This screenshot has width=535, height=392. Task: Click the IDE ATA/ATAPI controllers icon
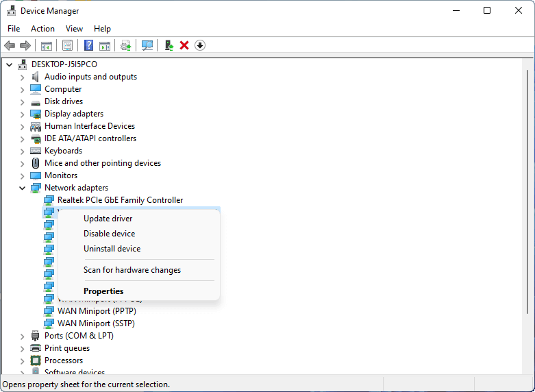pyautogui.click(x=36, y=138)
